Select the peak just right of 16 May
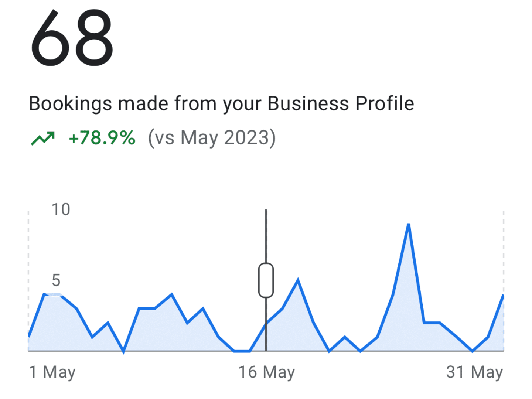 [x=298, y=280]
